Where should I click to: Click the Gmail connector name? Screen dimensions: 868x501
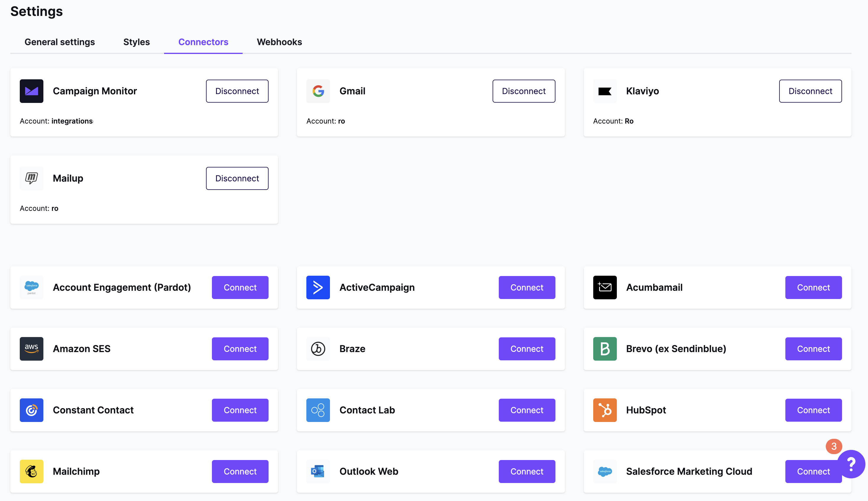(x=352, y=91)
